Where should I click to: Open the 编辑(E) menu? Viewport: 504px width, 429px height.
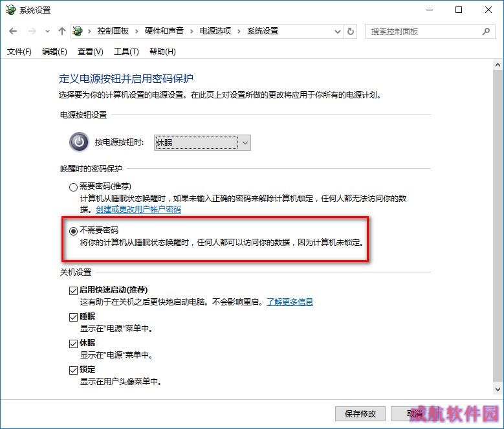point(54,51)
